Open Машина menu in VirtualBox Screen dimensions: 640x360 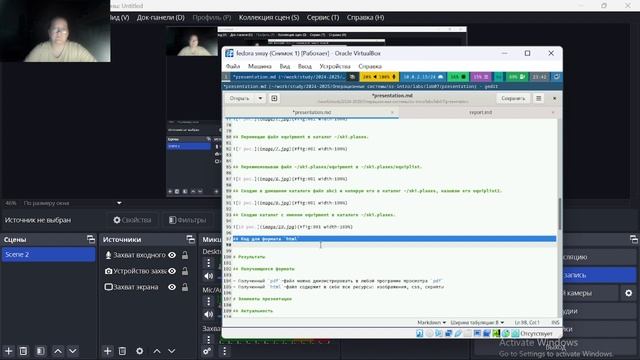260,66
